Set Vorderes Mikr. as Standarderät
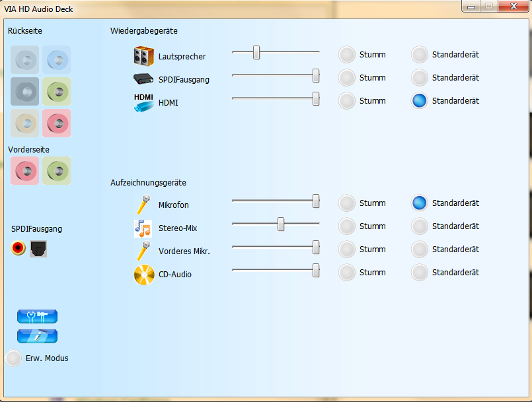The height and width of the screenshot is (402, 532). 420,249
